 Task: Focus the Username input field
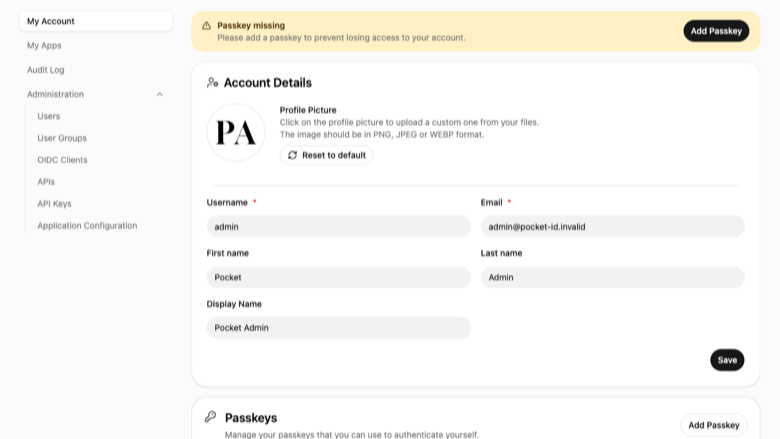[338, 227]
